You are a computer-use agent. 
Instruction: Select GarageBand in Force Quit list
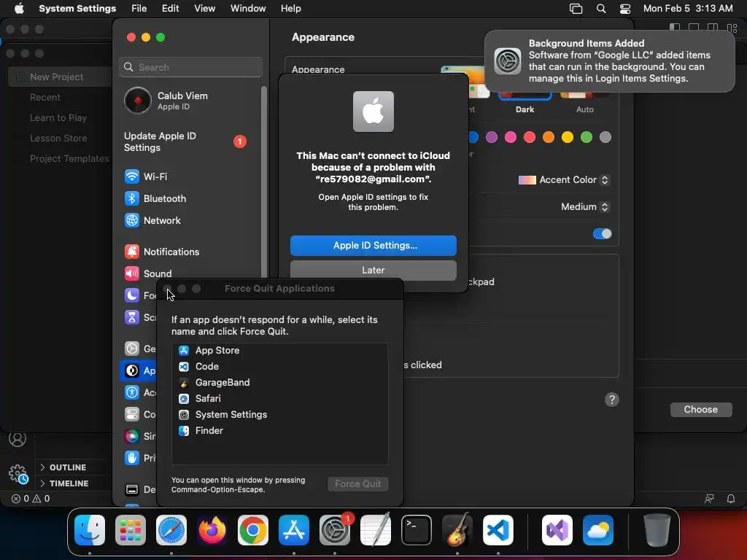click(279, 382)
